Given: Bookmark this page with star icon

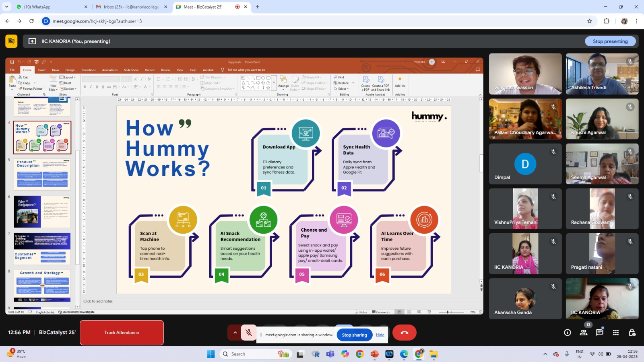Looking at the screenshot, I should pyautogui.click(x=590, y=21).
